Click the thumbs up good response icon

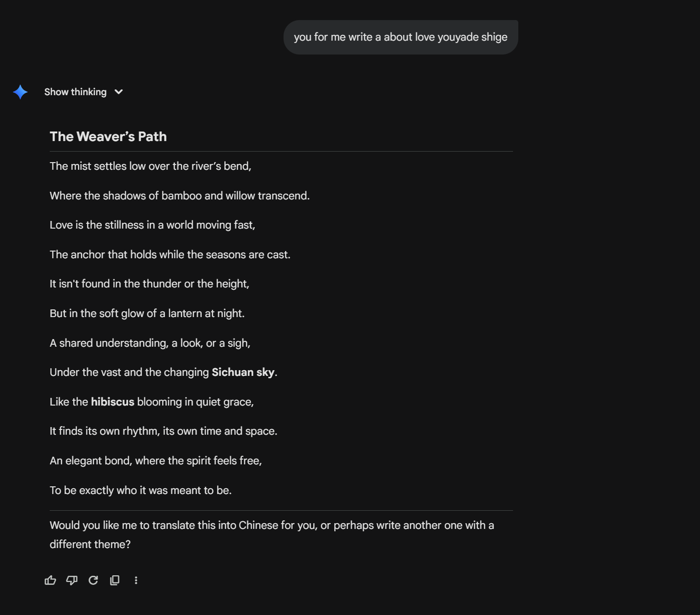coord(50,580)
